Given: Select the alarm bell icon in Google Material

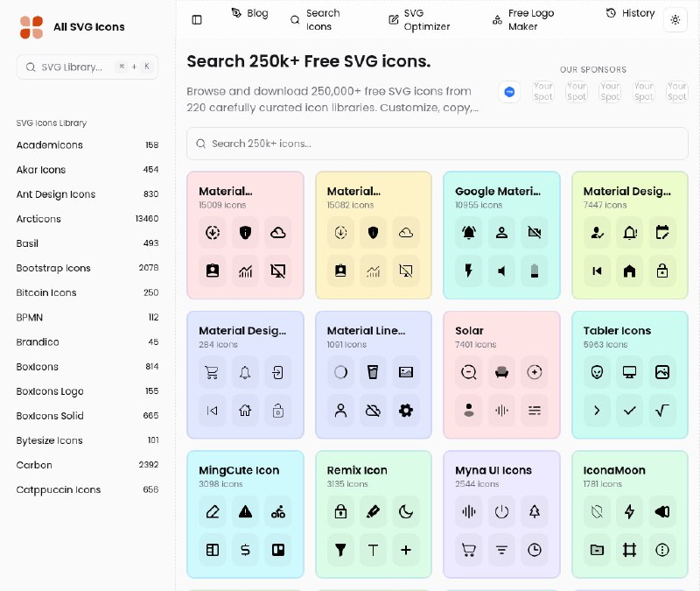Looking at the screenshot, I should (x=467, y=233).
